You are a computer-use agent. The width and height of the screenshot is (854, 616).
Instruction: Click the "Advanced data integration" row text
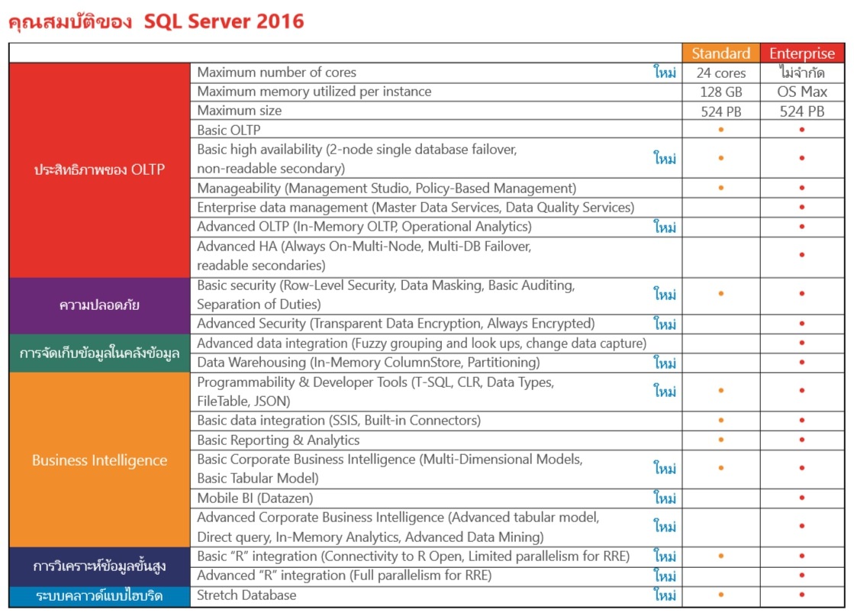pos(421,343)
